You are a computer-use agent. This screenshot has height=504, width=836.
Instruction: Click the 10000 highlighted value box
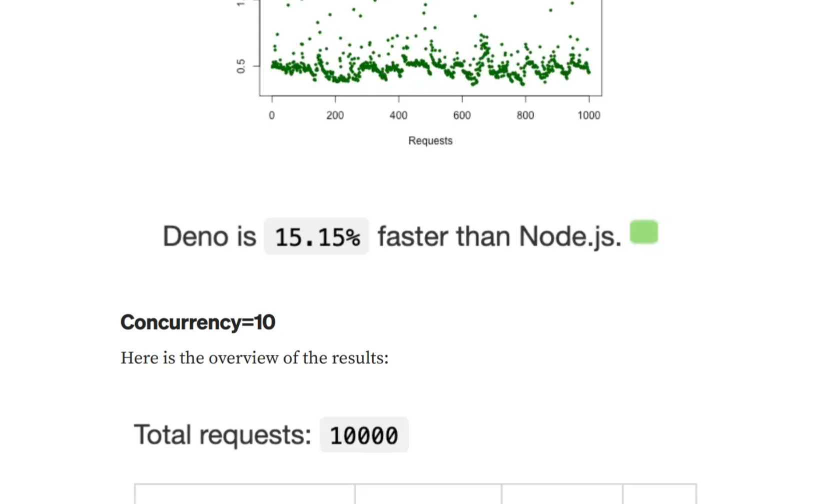click(x=364, y=435)
